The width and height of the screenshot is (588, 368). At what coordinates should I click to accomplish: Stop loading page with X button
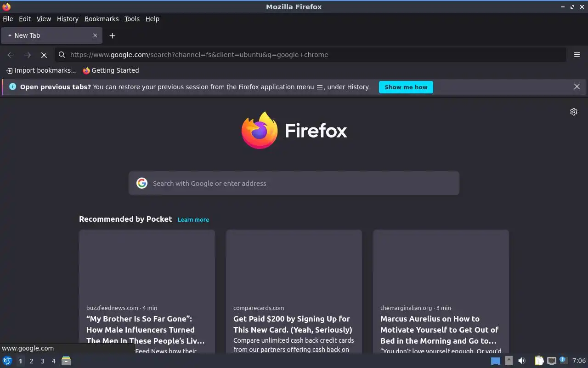(x=44, y=55)
